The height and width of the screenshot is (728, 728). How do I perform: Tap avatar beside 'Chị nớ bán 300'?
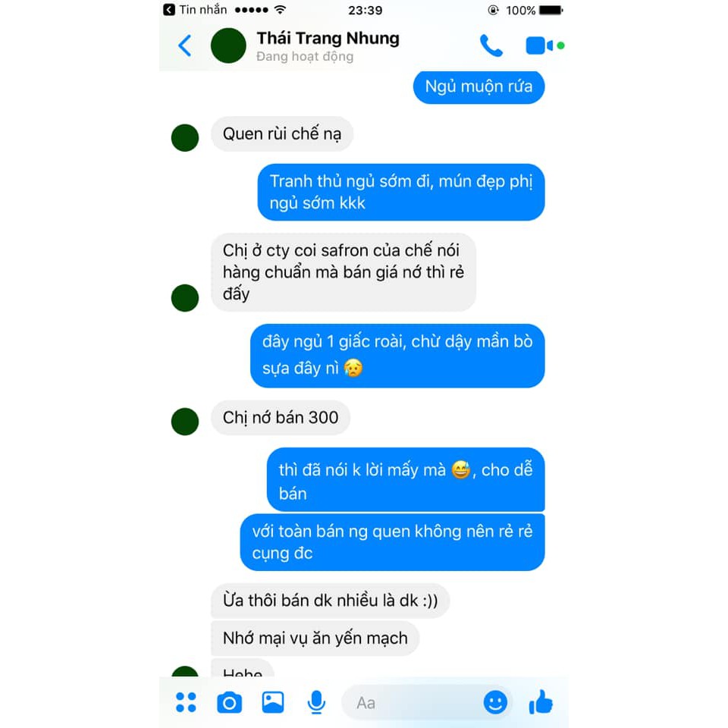tap(185, 422)
